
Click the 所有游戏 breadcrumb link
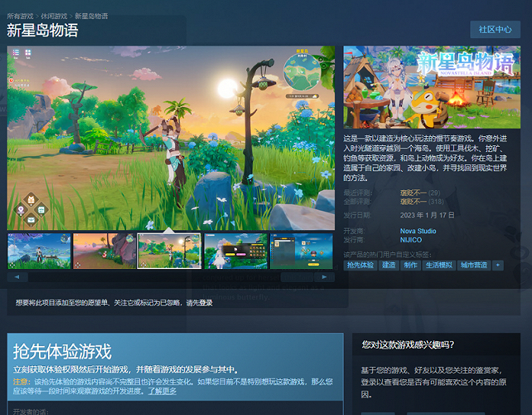(20, 16)
